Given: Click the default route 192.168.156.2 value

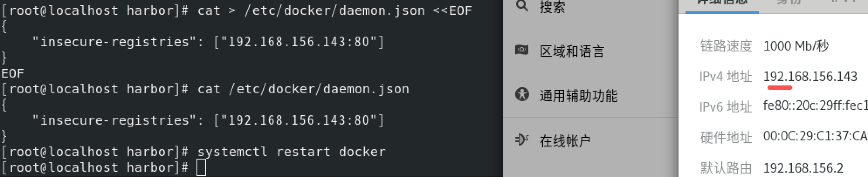Looking at the screenshot, I should pyautogui.click(x=803, y=168).
